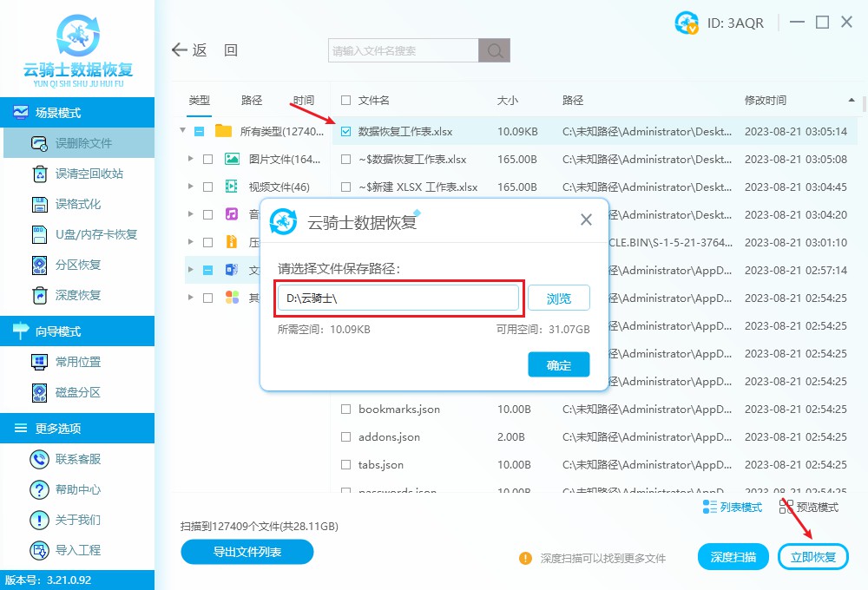Sort by 修改时间 arrow
Viewport: 868px width, 590px height.
pos(852,100)
